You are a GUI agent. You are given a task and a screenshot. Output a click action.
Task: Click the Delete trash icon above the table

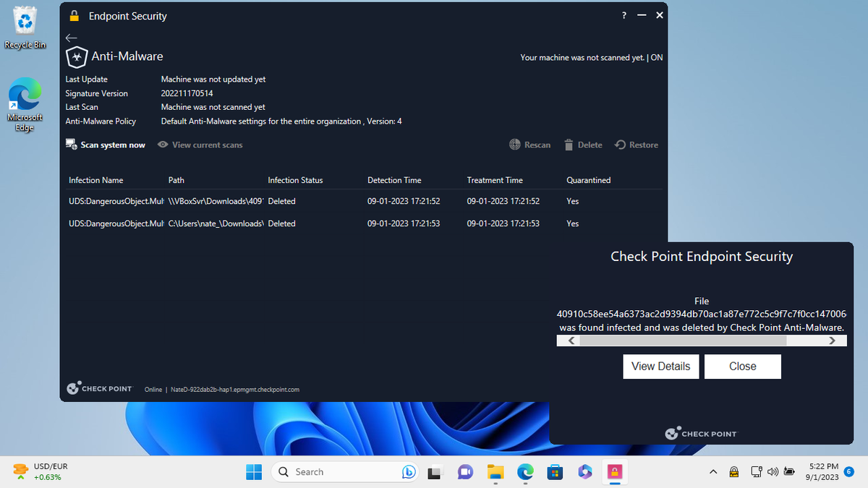pos(568,144)
